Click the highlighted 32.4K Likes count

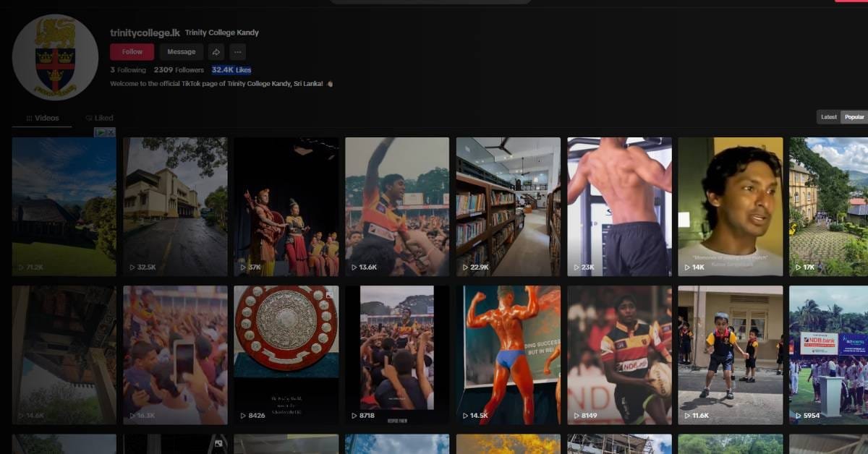(231, 70)
